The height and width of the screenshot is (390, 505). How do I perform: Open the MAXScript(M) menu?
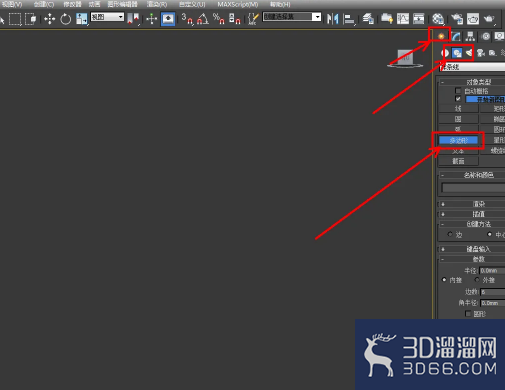tap(238, 4)
